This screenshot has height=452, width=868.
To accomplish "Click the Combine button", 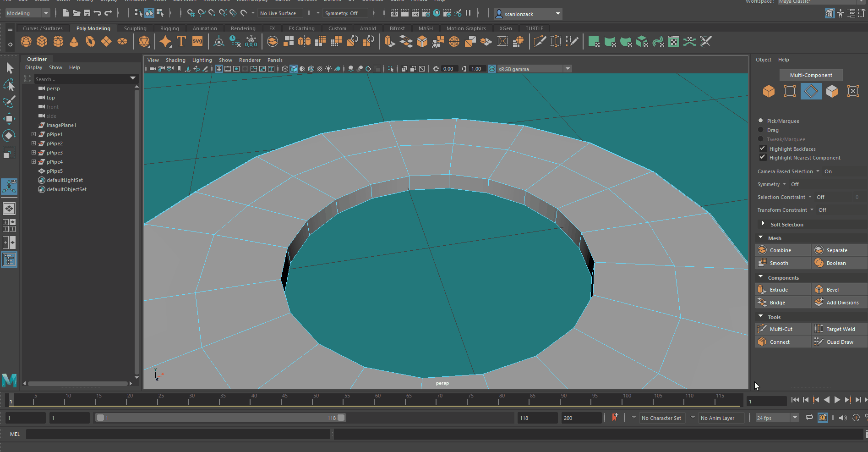I will coord(783,250).
